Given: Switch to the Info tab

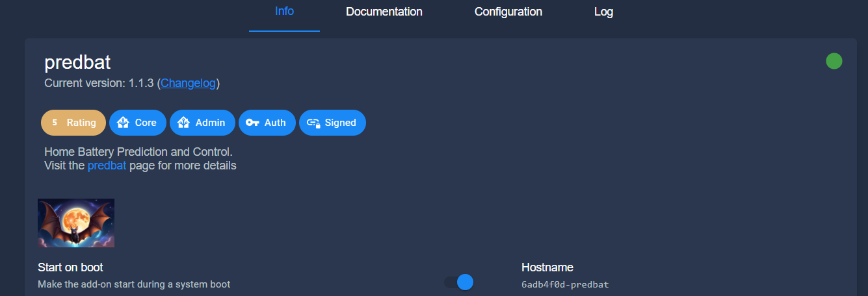Looking at the screenshot, I should 284,12.
